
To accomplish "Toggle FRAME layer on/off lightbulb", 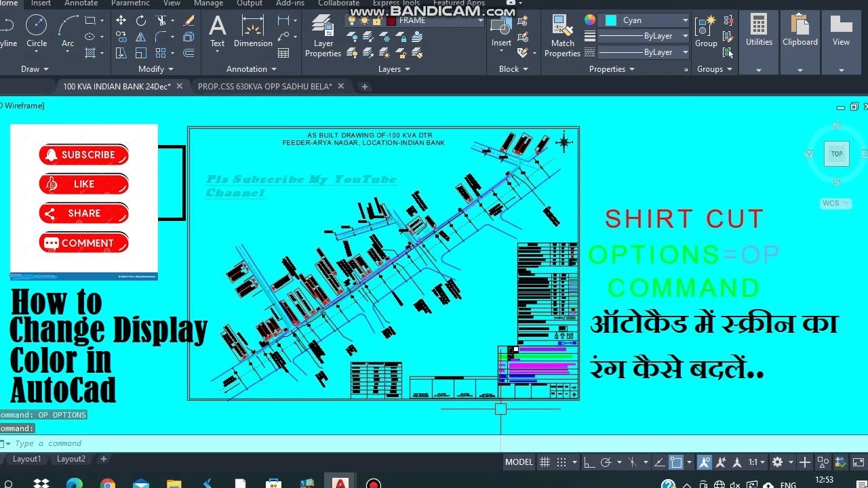I will coord(351,20).
